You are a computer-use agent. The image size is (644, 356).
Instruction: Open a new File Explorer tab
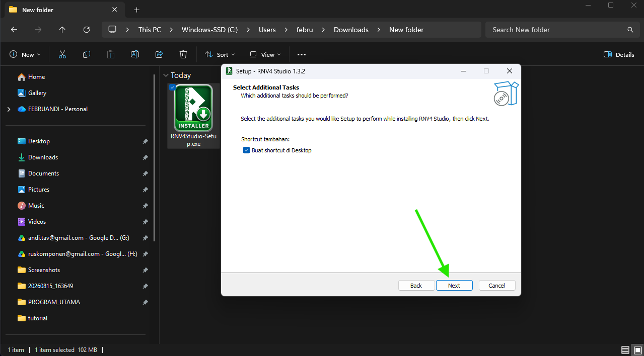pyautogui.click(x=136, y=10)
